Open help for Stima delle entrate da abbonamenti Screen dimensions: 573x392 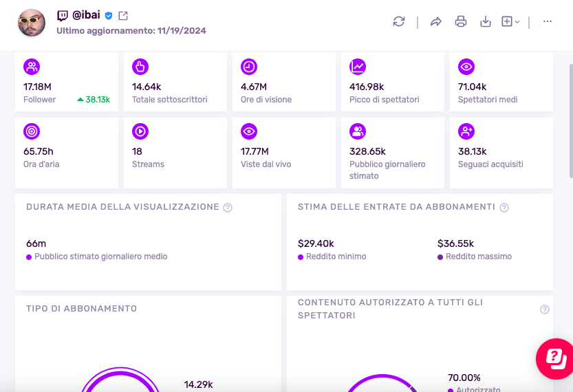[x=504, y=208]
